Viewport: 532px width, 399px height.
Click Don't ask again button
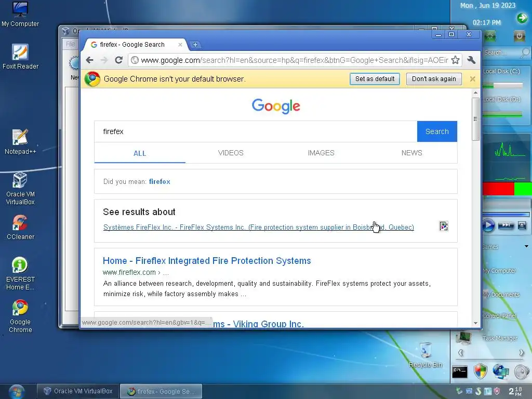click(x=434, y=79)
